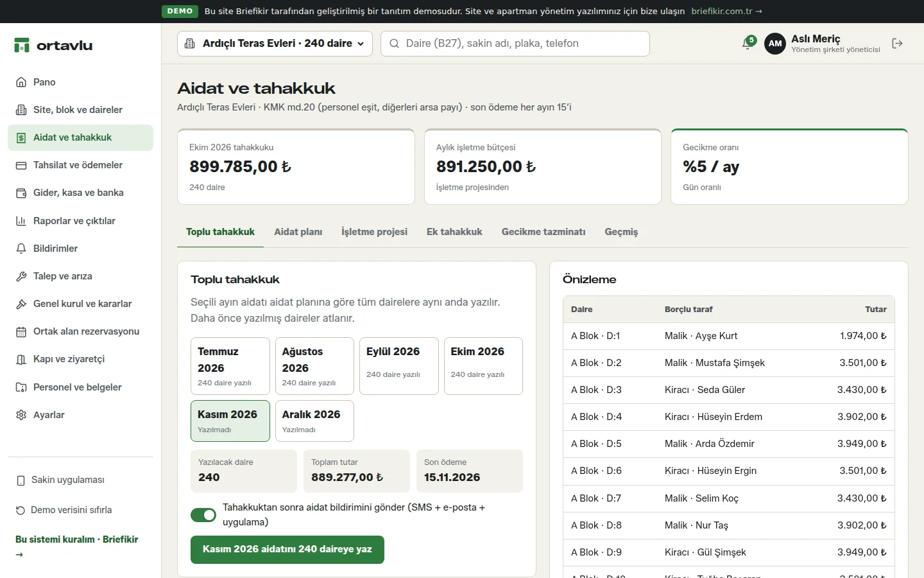Image resolution: width=924 pixels, height=578 pixels.
Task: Open Ardıçlı Teras Evleri site selector dropdown
Action: pos(275,44)
